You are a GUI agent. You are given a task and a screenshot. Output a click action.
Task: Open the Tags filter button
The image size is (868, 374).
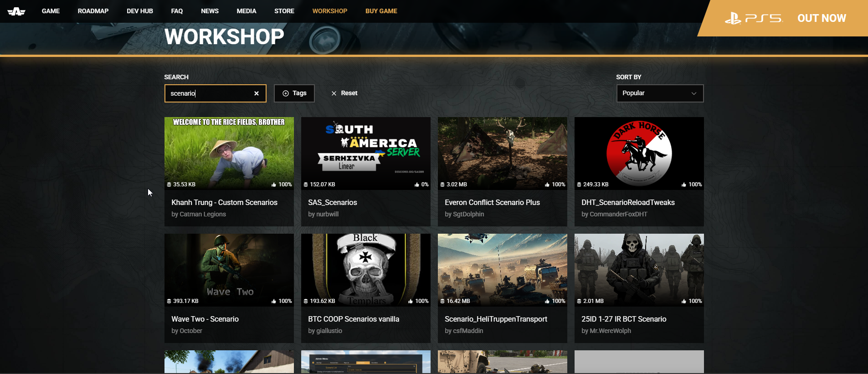click(294, 93)
